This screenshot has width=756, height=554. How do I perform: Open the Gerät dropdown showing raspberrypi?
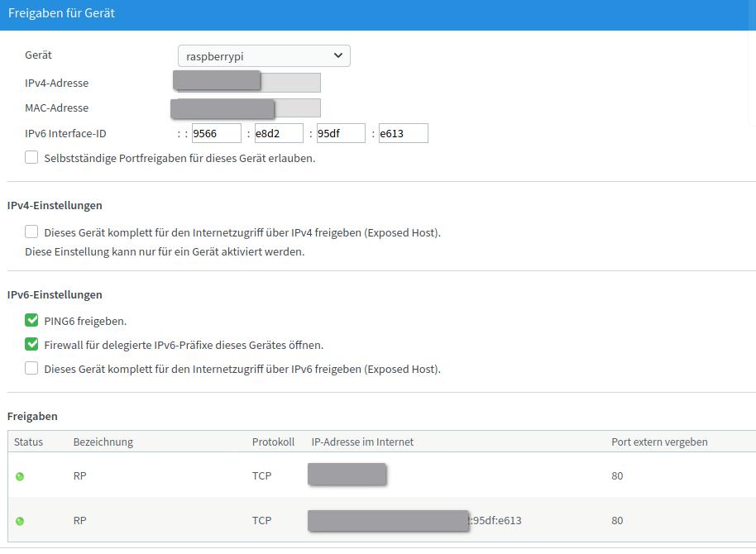point(264,56)
